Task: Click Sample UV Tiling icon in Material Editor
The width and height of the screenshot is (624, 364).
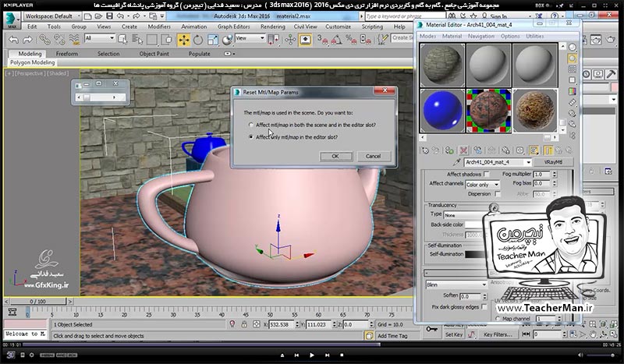Action: [x=573, y=80]
